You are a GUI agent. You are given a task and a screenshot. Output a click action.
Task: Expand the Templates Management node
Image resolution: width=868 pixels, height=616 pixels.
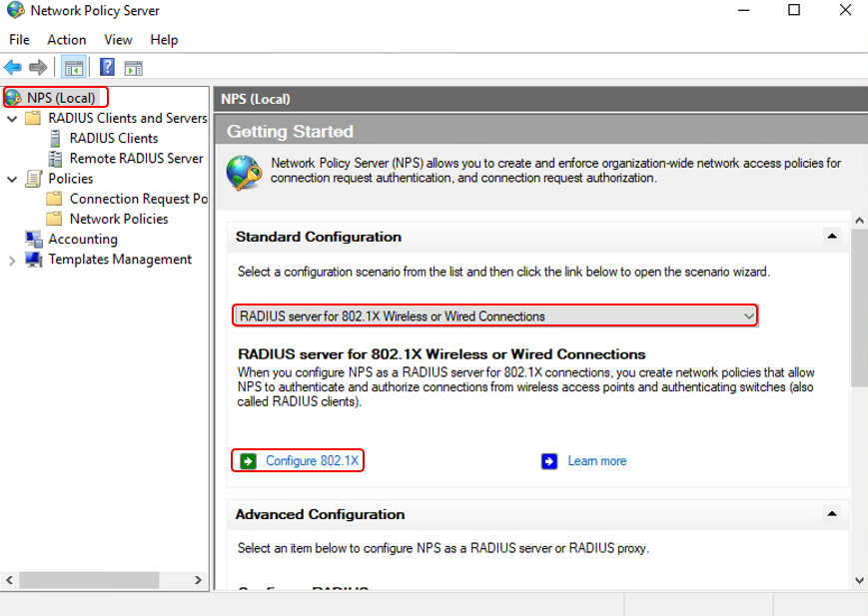12,261
